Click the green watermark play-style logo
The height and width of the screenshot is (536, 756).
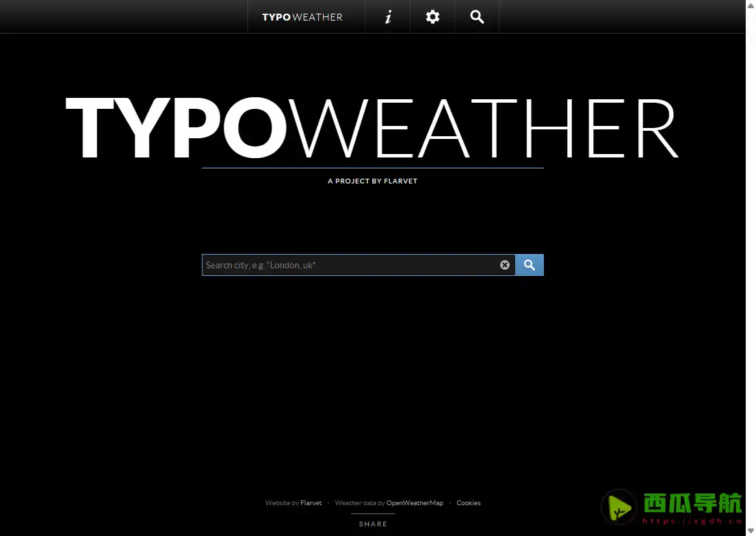(x=618, y=507)
